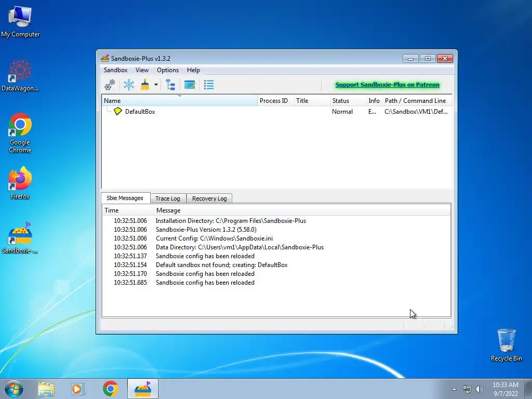Select the Firefox desktop shortcut

point(20,183)
